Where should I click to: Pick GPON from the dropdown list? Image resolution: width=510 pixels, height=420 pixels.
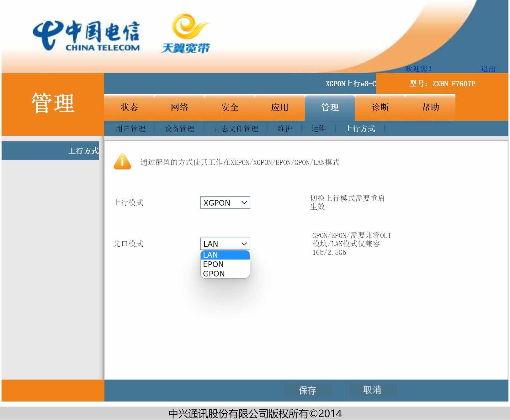pos(225,274)
